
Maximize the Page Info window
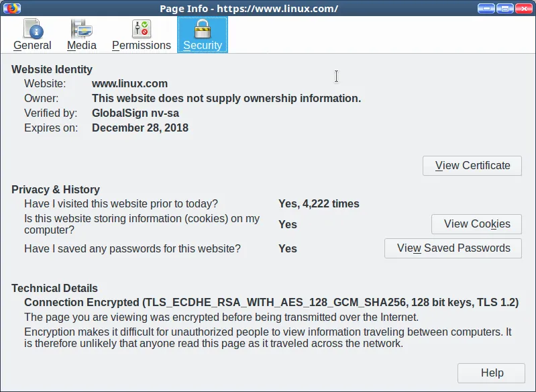504,8
